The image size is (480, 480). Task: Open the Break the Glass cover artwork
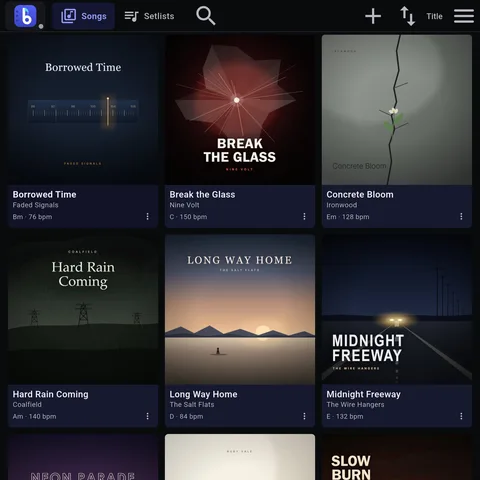coord(240,110)
